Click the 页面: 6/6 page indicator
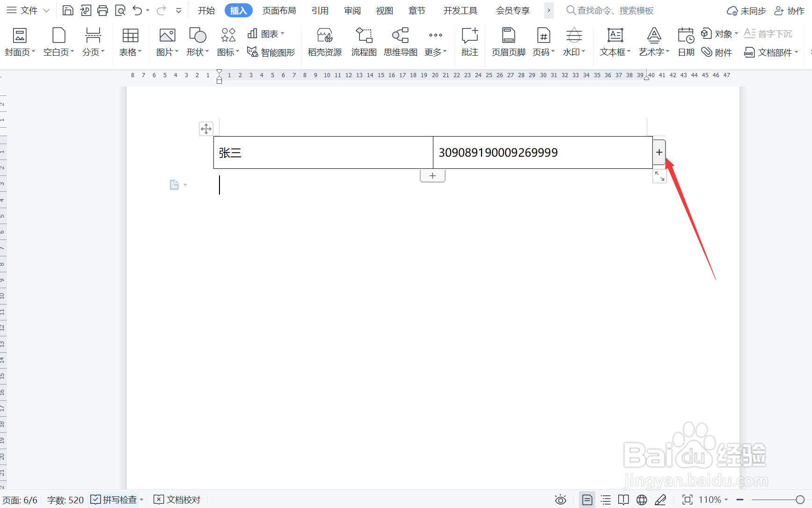 (x=20, y=500)
